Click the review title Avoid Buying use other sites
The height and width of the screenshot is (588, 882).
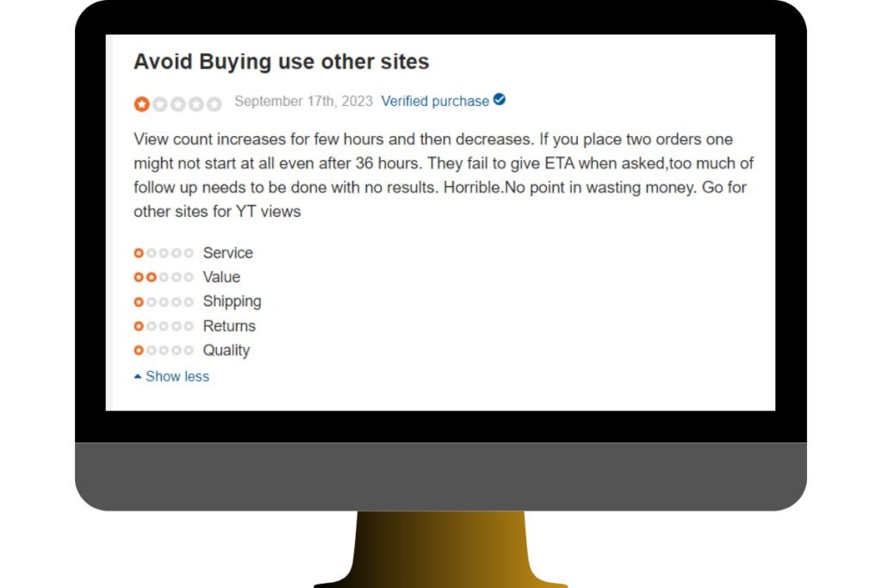(x=282, y=61)
